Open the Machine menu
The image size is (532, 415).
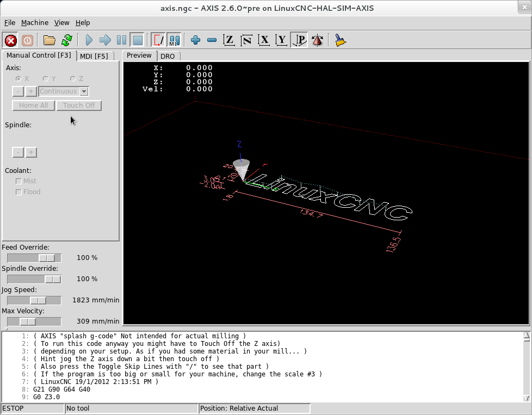point(35,23)
